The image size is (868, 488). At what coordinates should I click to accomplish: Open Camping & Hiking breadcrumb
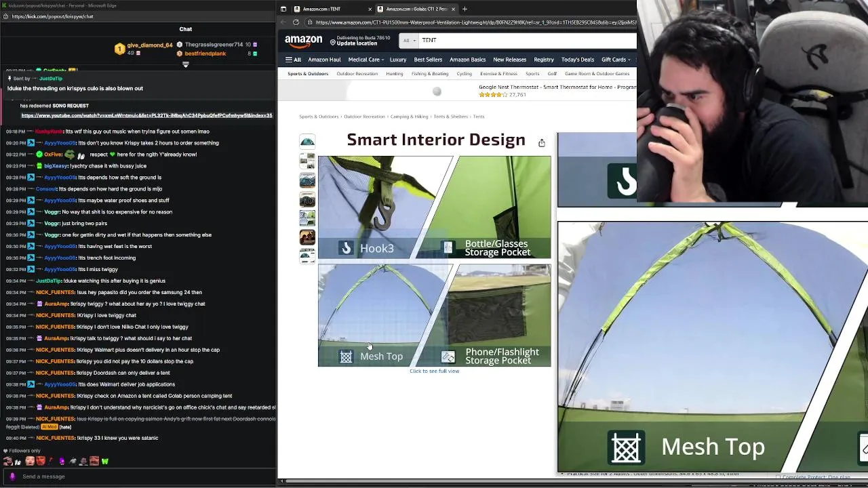coord(410,117)
